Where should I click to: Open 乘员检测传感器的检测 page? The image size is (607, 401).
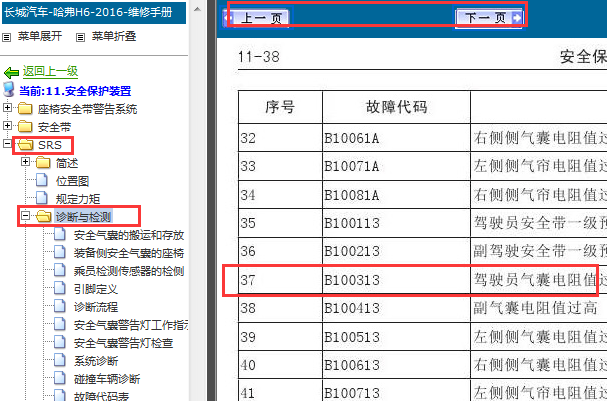(x=129, y=271)
